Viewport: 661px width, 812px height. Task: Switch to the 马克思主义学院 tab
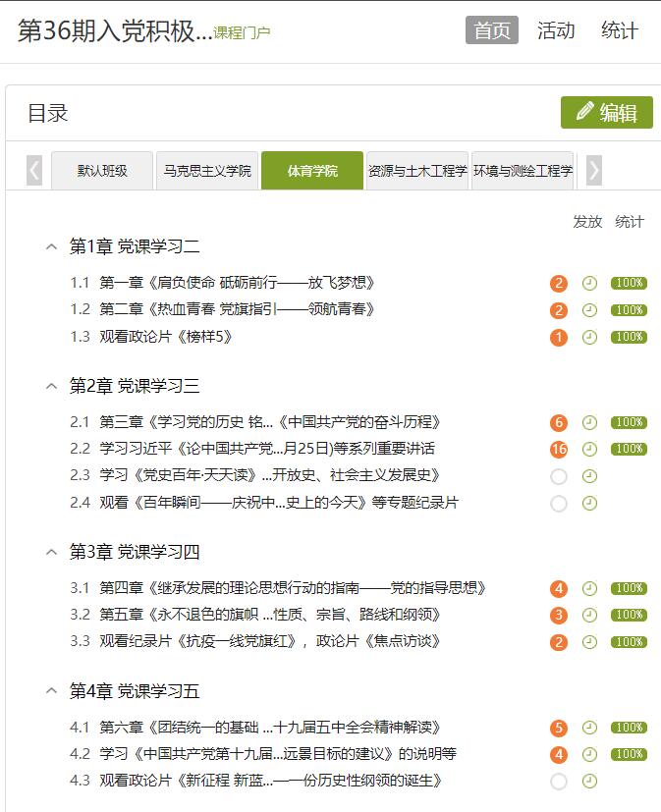[x=207, y=171]
